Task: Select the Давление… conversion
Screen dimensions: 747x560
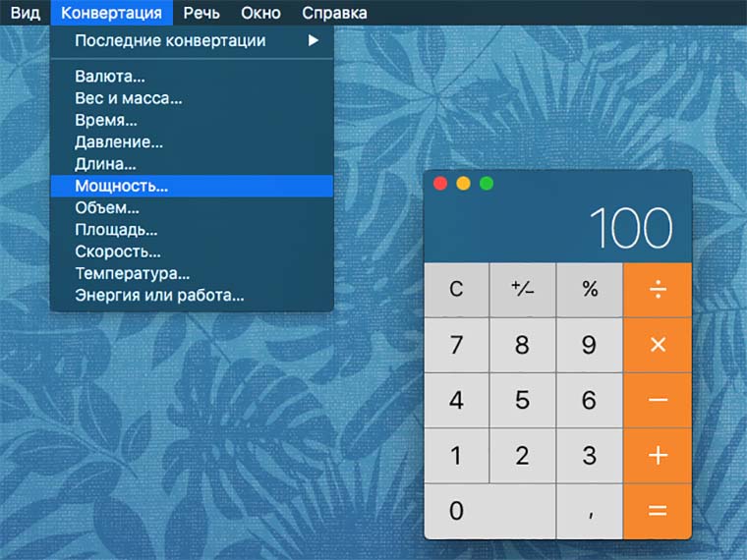Action: 192,141
